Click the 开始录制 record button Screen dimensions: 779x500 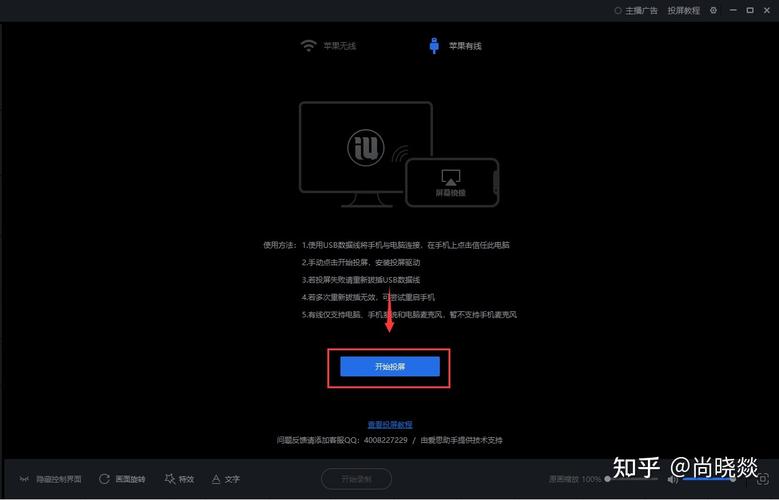pos(356,479)
